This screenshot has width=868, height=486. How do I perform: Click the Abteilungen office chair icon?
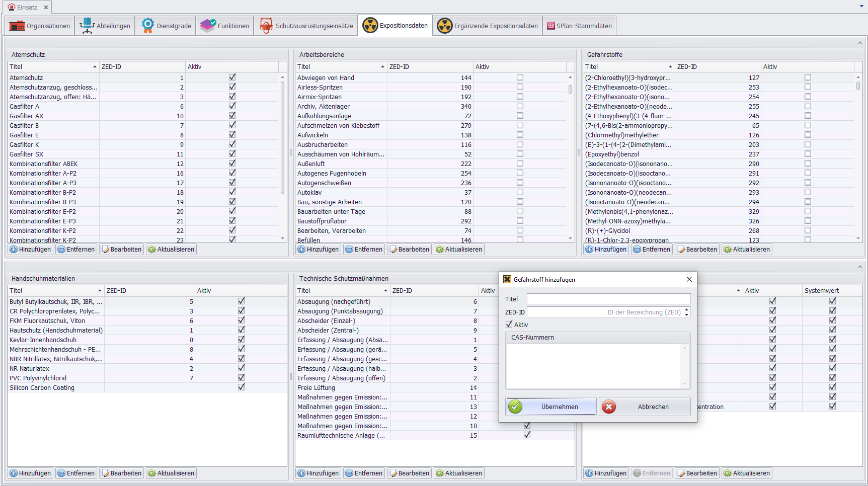[x=87, y=26]
